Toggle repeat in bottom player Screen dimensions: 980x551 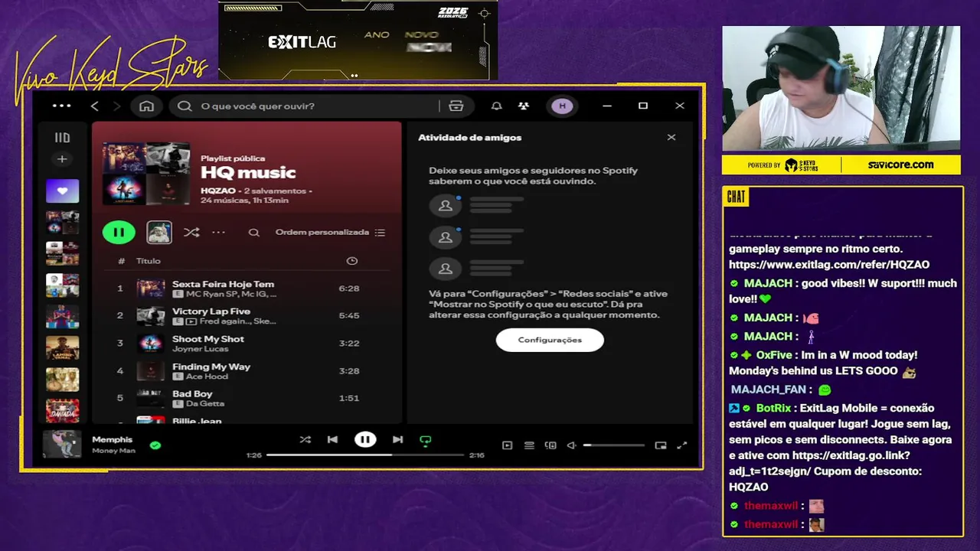[x=426, y=440]
